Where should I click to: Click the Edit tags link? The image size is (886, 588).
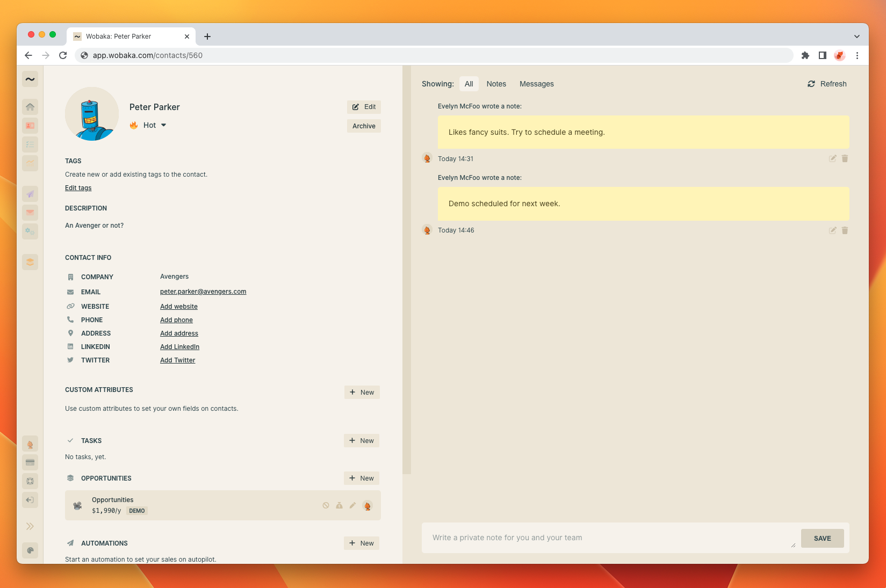78,187
